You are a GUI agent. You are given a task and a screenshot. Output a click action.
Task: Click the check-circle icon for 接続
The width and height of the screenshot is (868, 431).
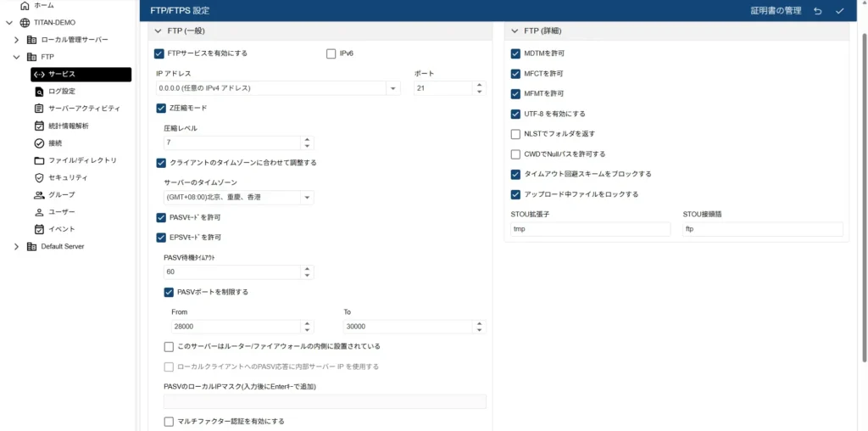coord(39,143)
